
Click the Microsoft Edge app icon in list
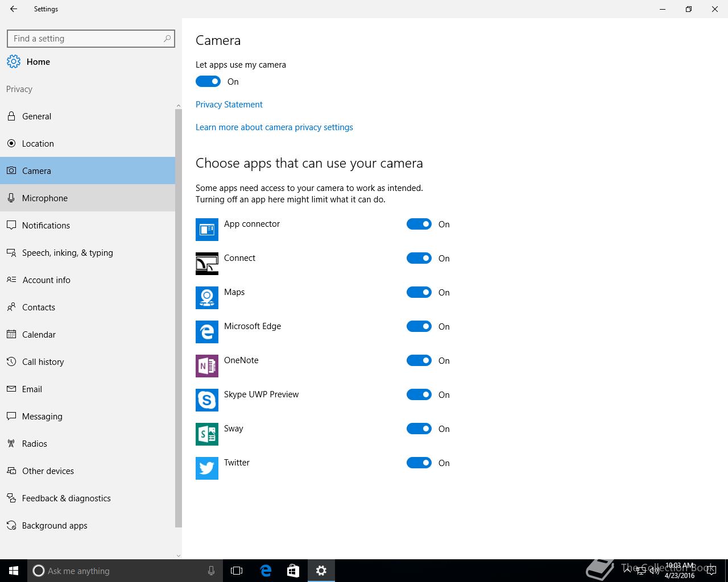click(x=207, y=332)
